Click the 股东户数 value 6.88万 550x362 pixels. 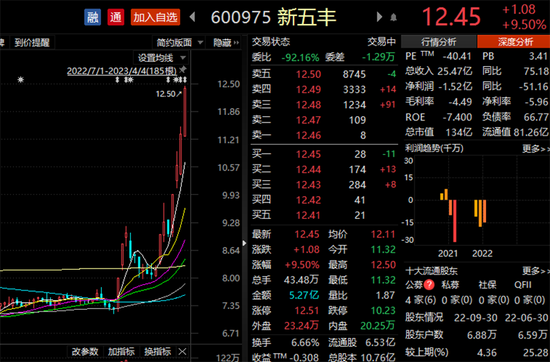tap(482, 335)
